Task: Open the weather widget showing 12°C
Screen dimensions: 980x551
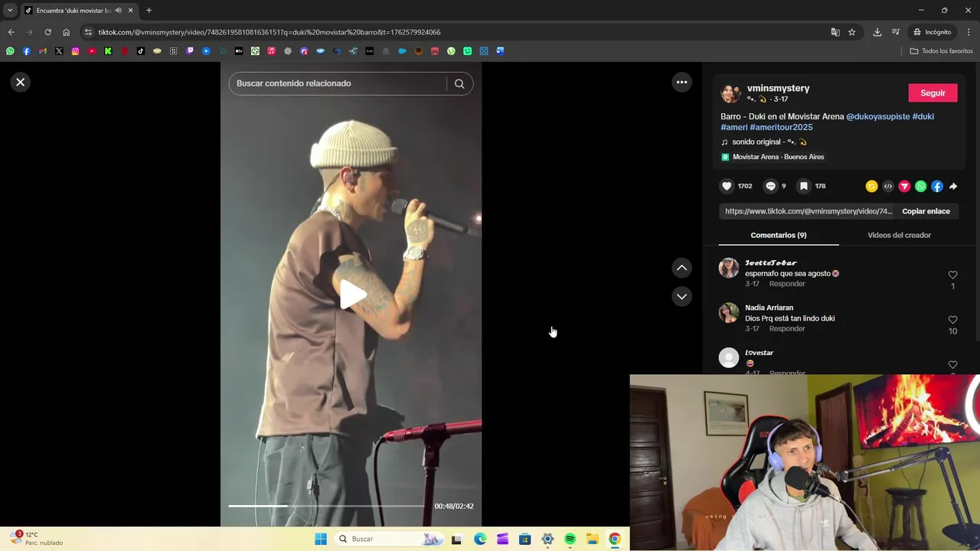Action: (x=36, y=539)
